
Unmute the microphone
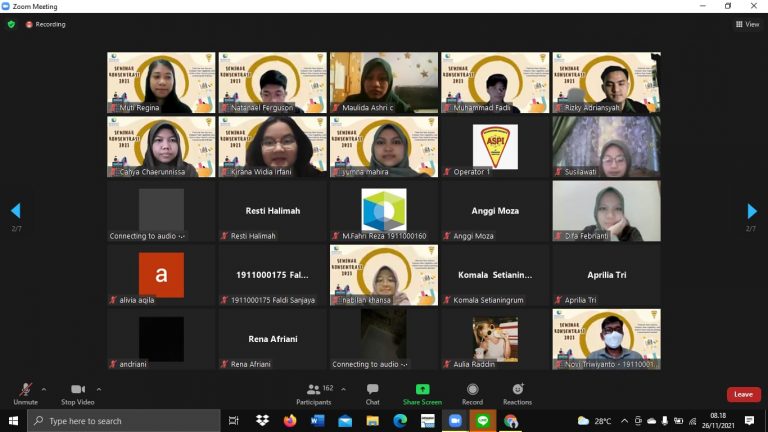(25, 394)
